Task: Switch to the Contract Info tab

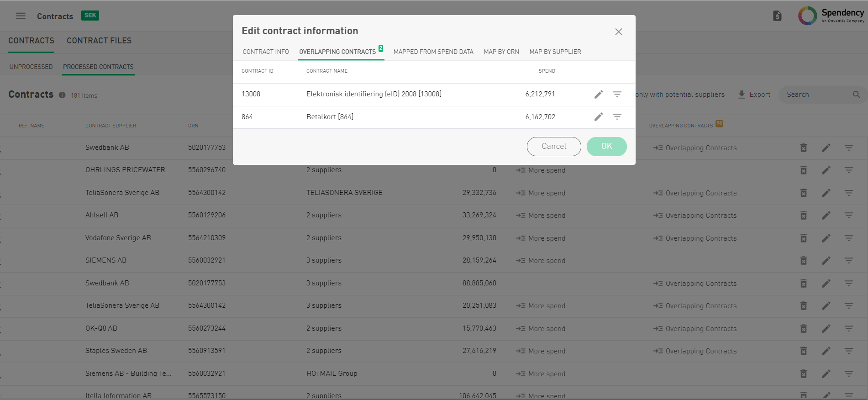Action: click(x=266, y=52)
